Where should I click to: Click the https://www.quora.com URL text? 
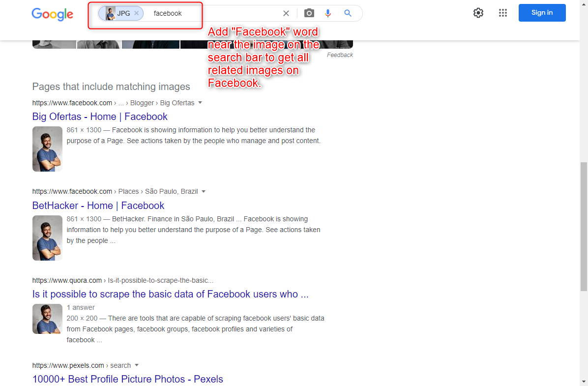(67, 280)
